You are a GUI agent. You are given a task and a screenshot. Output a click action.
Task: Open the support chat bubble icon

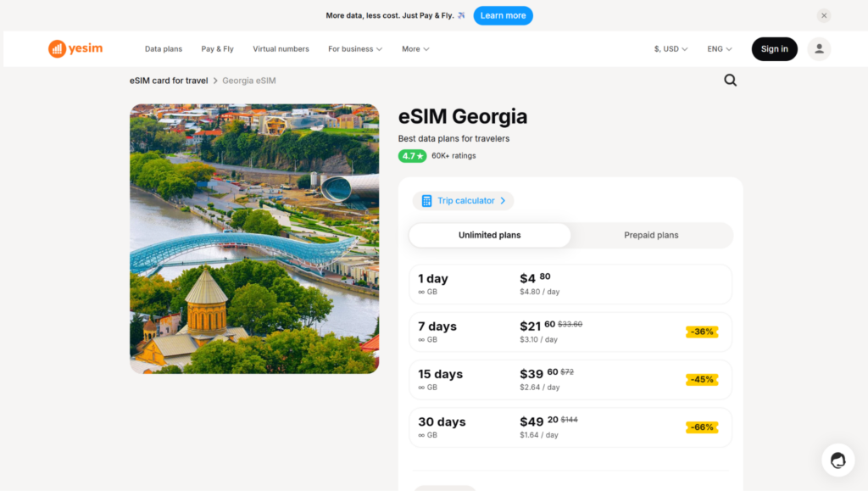[838, 460]
